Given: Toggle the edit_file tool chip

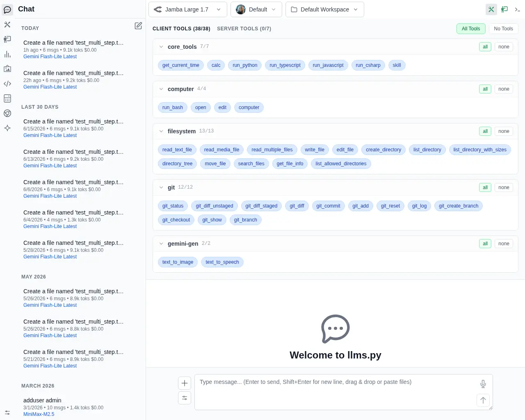Looking at the screenshot, I should 345,150.
